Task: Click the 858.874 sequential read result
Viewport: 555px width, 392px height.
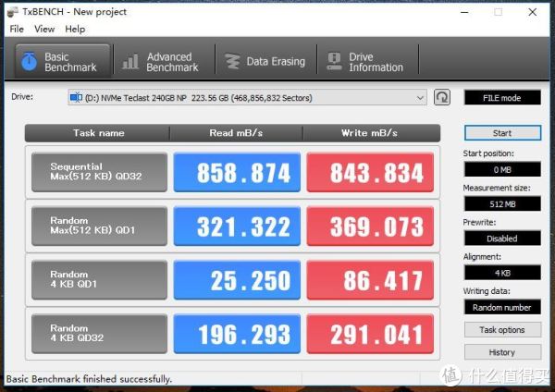Action: pyautogui.click(x=237, y=172)
